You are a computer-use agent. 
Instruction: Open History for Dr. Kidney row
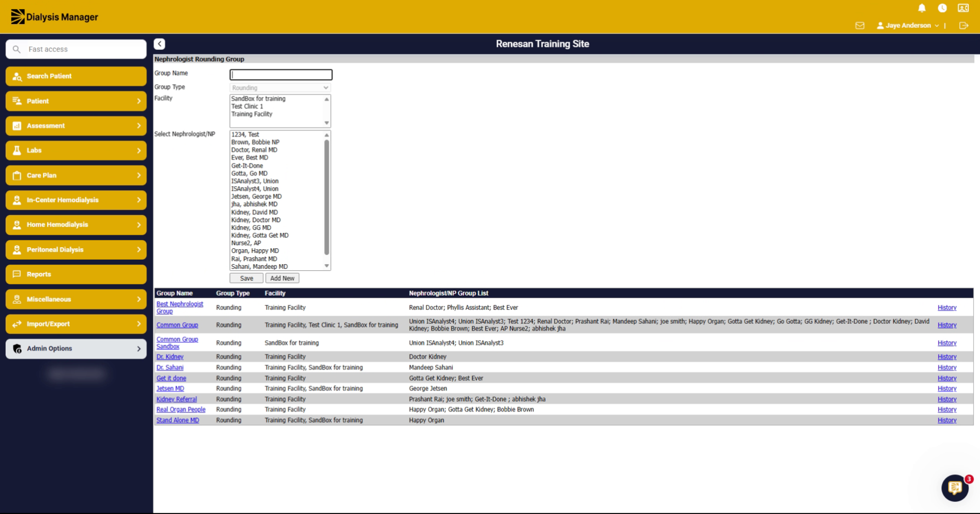[x=947, y=356]
